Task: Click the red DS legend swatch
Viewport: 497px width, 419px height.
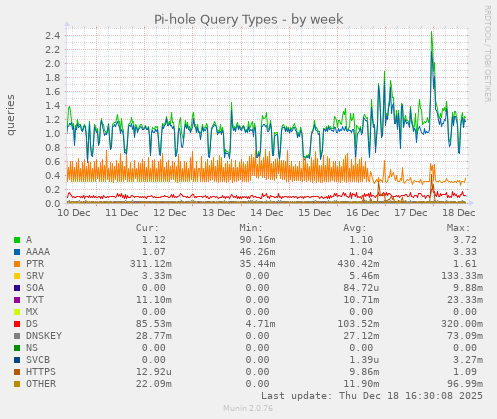Action: [17, 324]
